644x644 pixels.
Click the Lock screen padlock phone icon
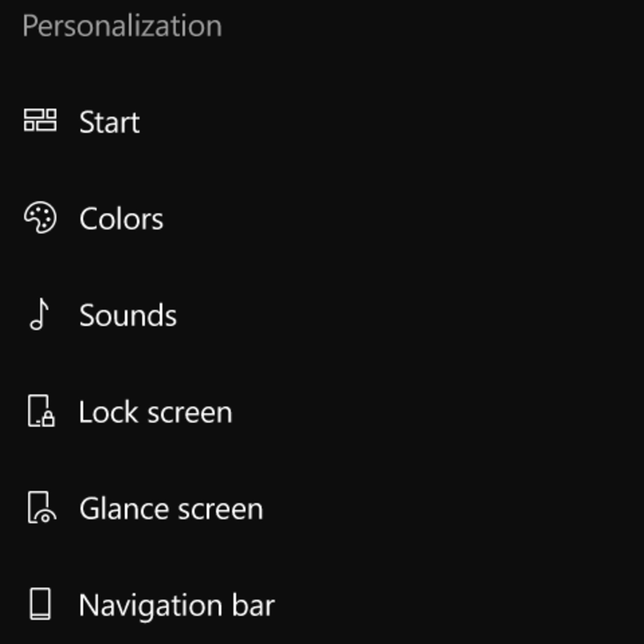point(41,411)
